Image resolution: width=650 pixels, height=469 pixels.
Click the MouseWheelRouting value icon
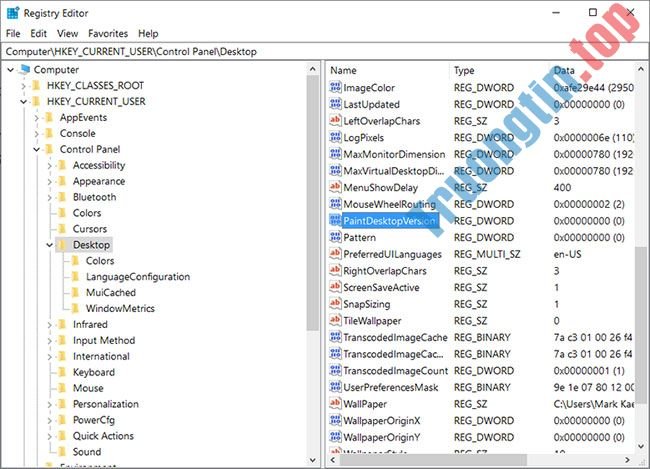[335, 204]
